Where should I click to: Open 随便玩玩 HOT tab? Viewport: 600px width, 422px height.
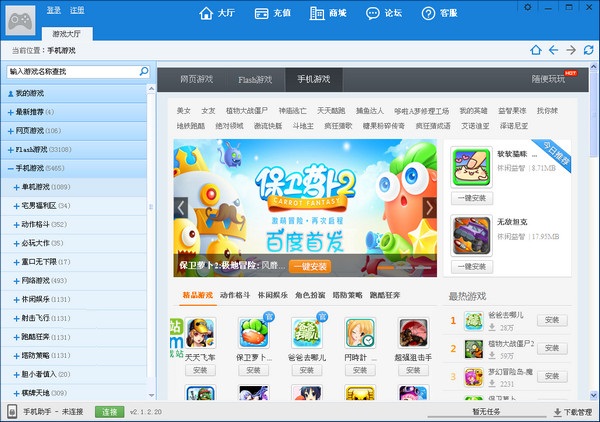[548, 79]
